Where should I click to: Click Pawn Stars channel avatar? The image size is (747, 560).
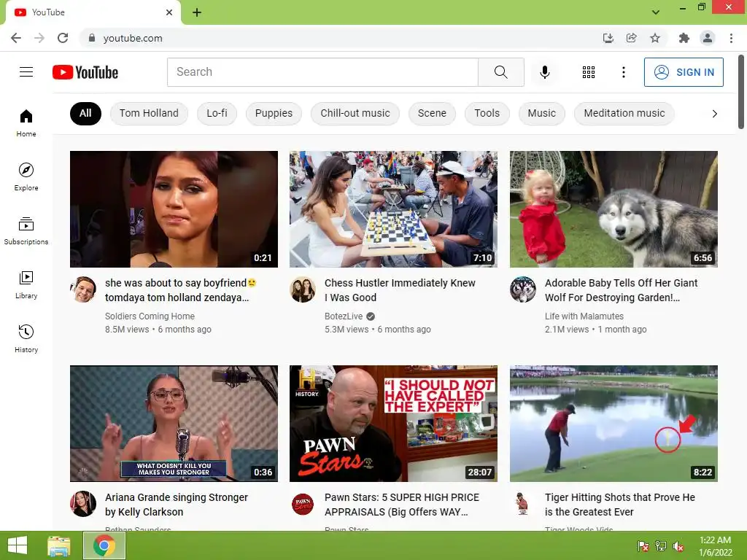tap(303, 504)
